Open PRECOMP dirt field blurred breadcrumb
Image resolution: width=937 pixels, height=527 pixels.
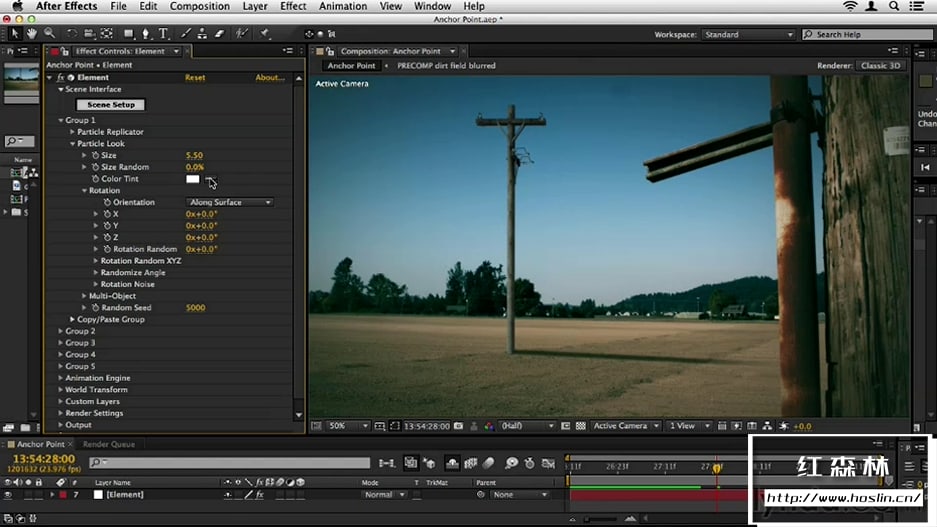point(446,66)
